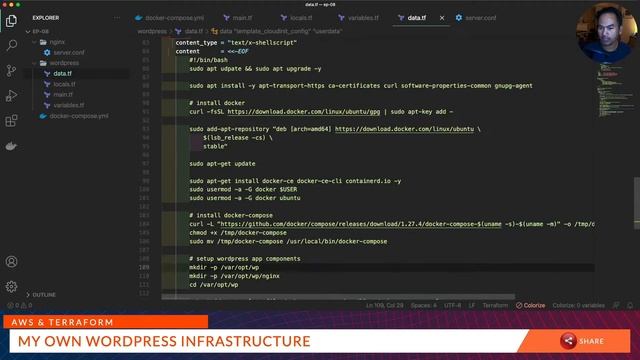Viewport: 640px width, 360px height.
Task: Open the Accounts icon in the activity bar
Action: pos(11,262)
